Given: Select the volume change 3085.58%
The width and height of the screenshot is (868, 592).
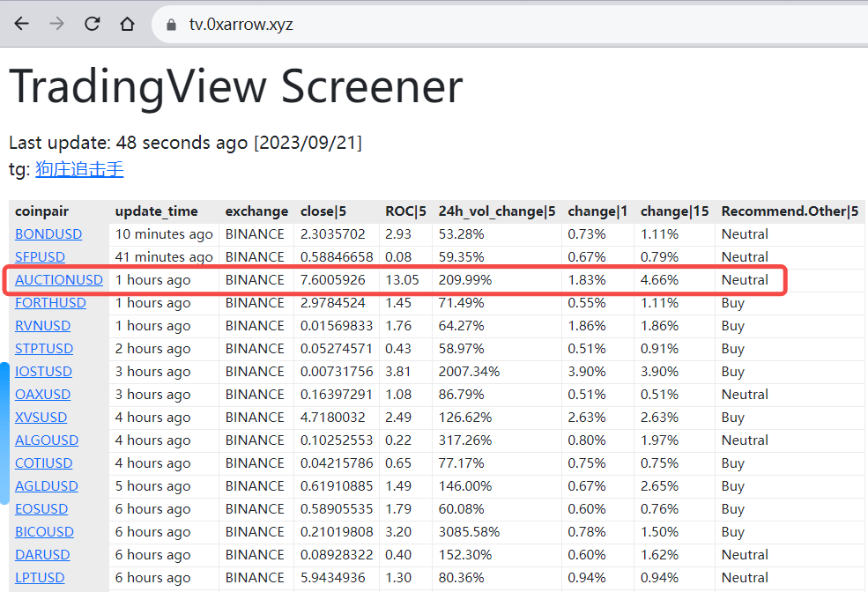Looking at the screenshot, I should [469, 532].
